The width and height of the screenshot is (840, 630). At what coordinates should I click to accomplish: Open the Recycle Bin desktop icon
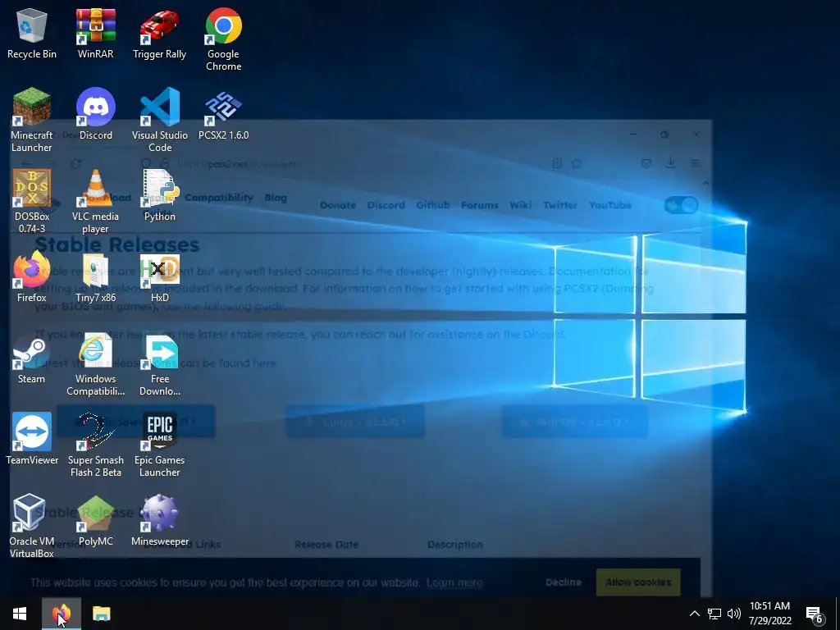[x=32, y=34]
